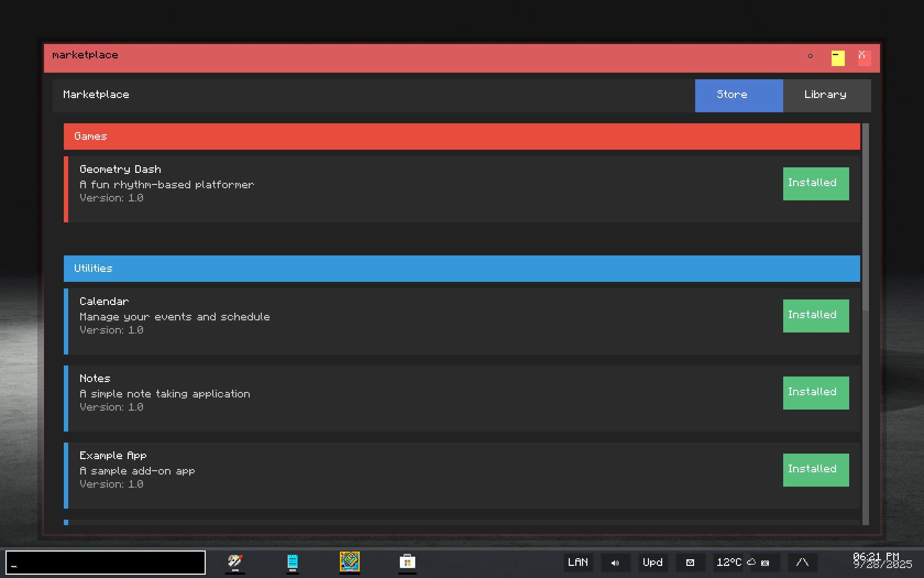Click Installed button for Calendar
Image resolution: width=924 pixels, height=578 pixels.
coord(816,315)
